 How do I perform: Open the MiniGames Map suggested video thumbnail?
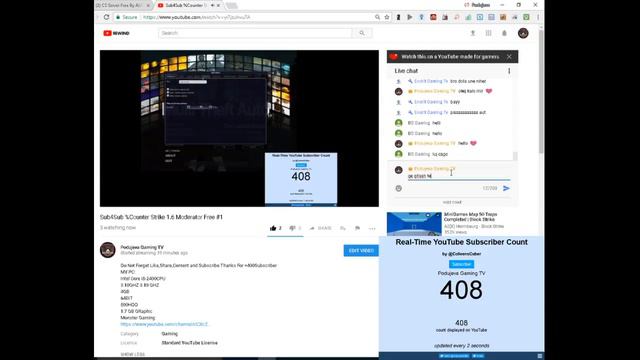click(414, 224)
